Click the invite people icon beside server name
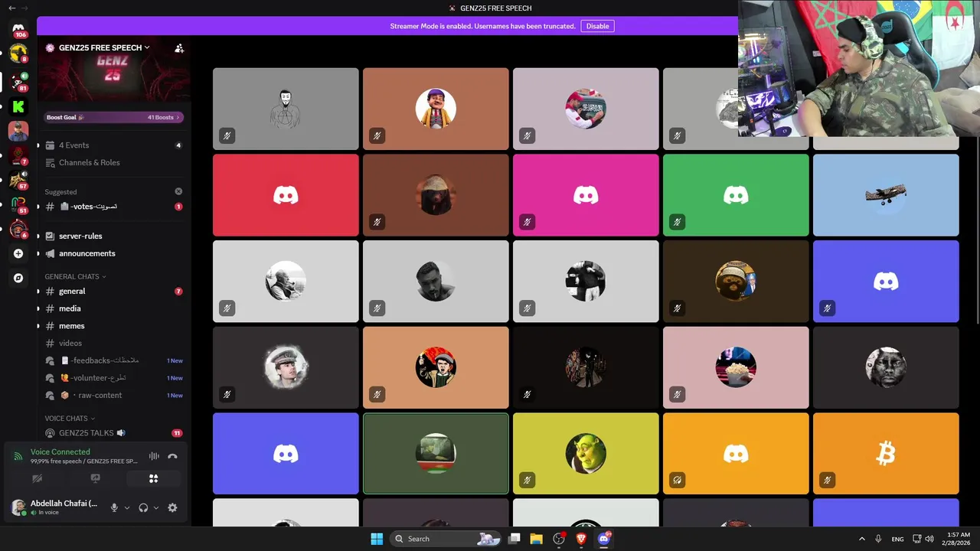 coord(179,47)
